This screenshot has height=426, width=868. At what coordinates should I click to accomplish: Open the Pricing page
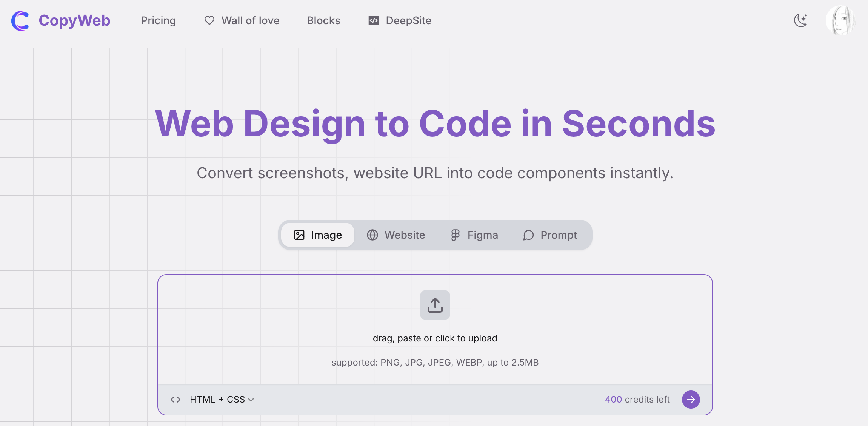pos(158,20)
